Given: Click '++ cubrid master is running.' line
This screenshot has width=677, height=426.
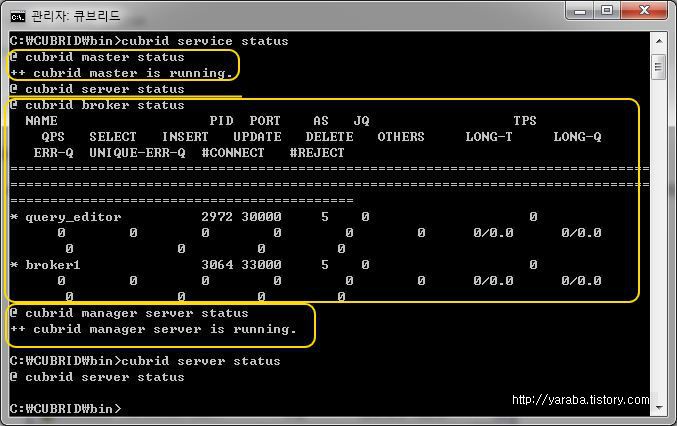Looking at the screenshot, I should click(x=122, y=73).
